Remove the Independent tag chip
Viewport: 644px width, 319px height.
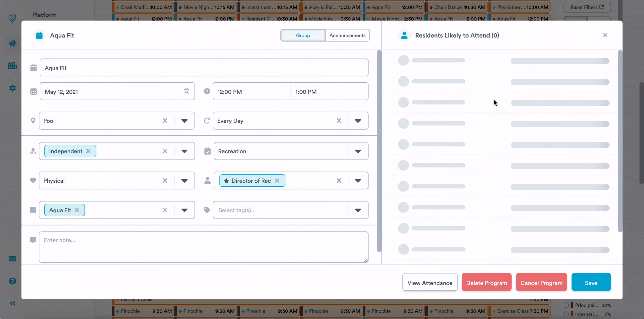[88, 151]
